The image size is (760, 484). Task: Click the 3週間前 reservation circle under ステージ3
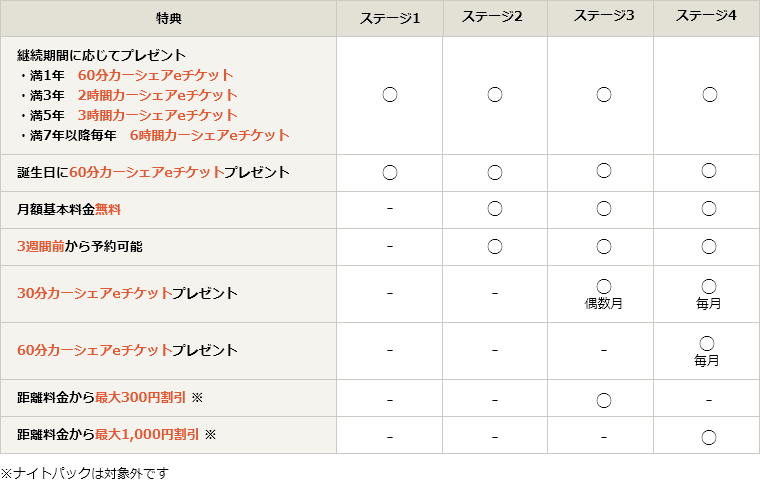pyautogui.click(x=603, y=246)
